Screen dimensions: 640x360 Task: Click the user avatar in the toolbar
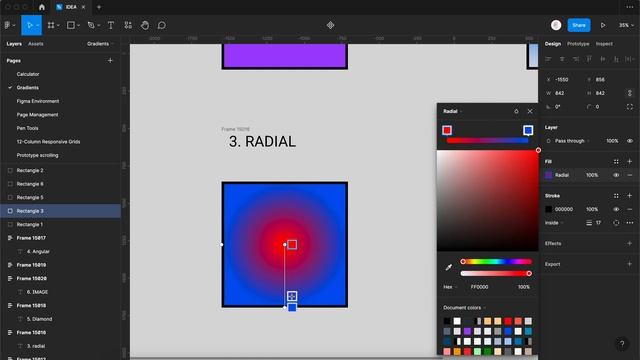point(556,25)
